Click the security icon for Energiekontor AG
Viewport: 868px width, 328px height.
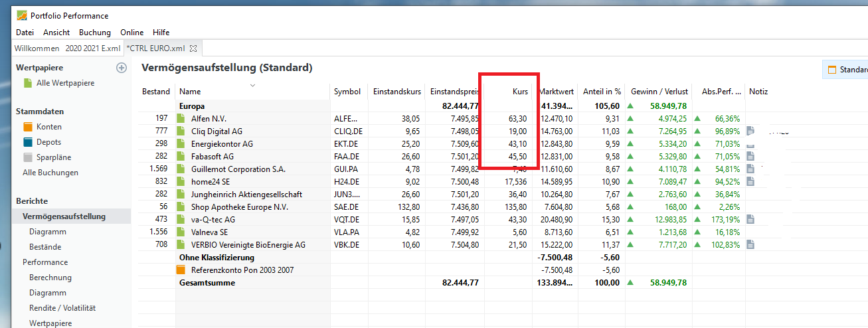click(181, 143)
